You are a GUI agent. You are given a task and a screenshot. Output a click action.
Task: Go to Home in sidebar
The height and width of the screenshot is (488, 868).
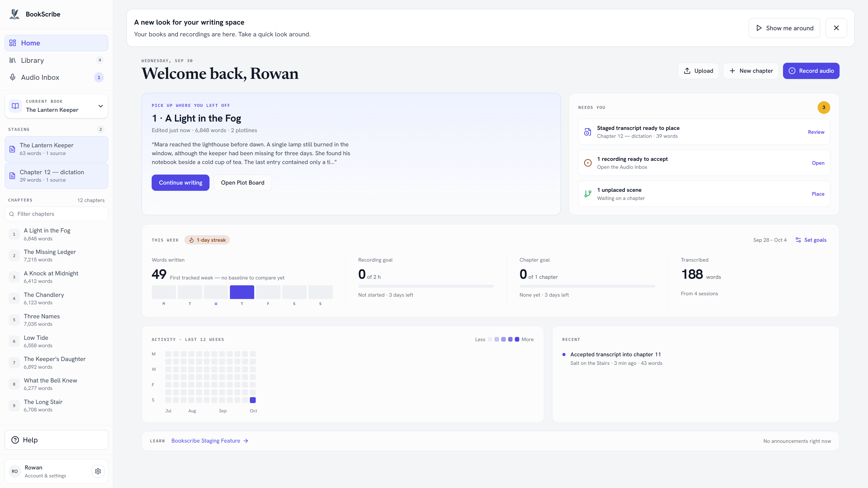pyautogui.click(x=56, y=43)
